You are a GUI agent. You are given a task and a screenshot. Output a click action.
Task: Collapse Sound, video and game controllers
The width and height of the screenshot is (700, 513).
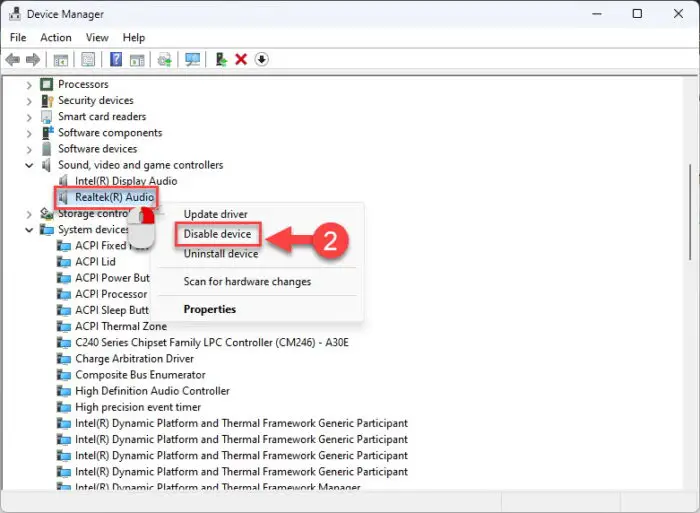tap(29, 165)
